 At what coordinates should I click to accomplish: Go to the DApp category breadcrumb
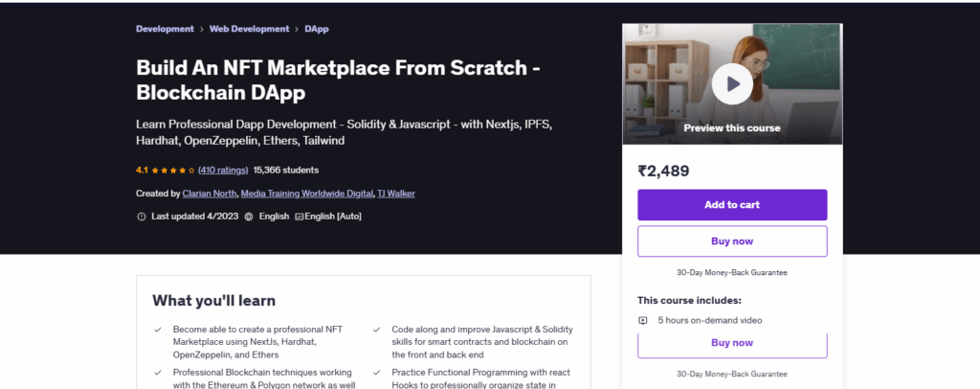click(x=318, y=29)
